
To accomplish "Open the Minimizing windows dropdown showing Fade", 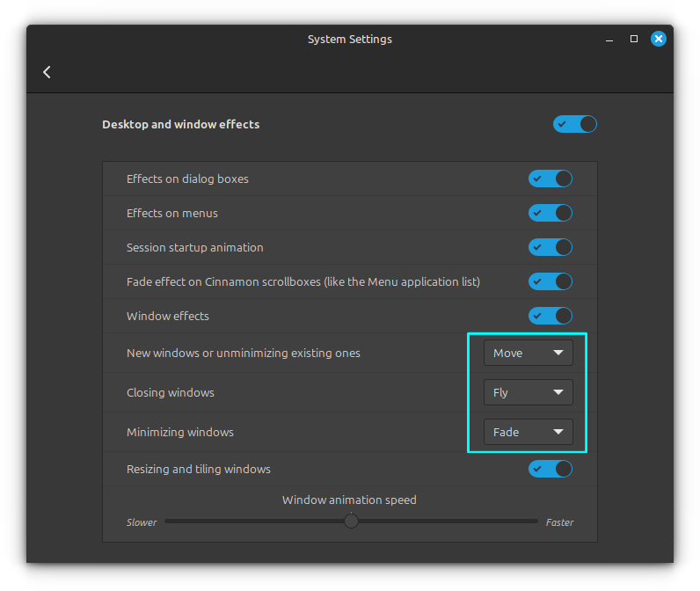I will 528,432.
